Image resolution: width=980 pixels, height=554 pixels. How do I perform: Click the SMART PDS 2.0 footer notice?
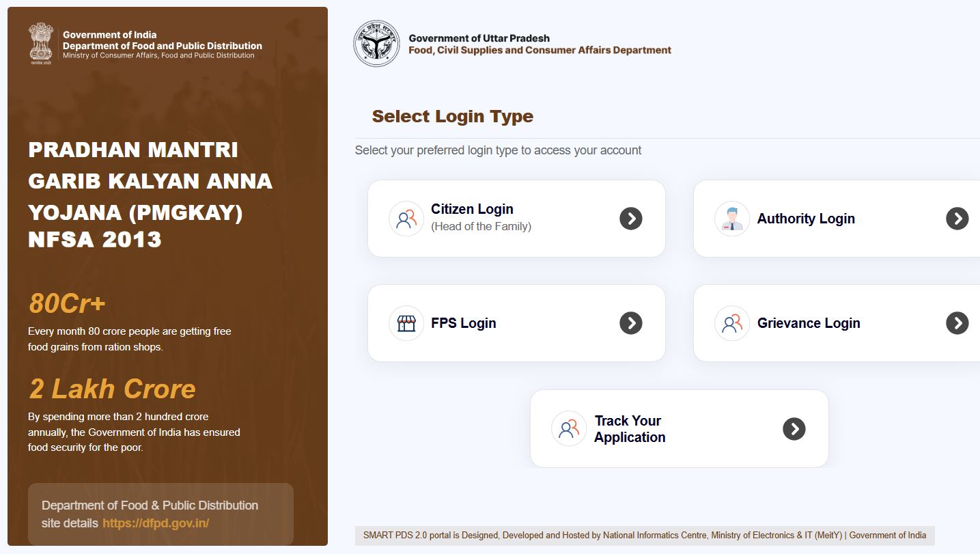point(645,536)
